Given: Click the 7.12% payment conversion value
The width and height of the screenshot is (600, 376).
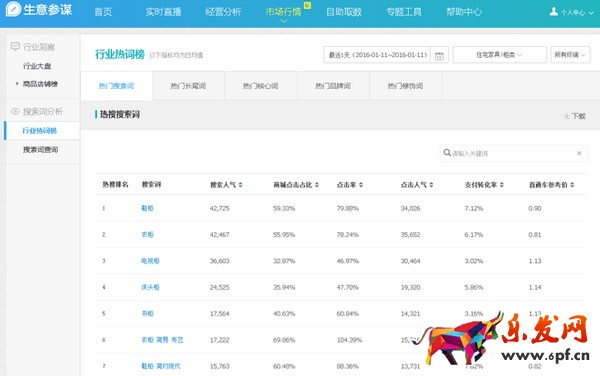Looking at the screenshot, I should (474, 208).
